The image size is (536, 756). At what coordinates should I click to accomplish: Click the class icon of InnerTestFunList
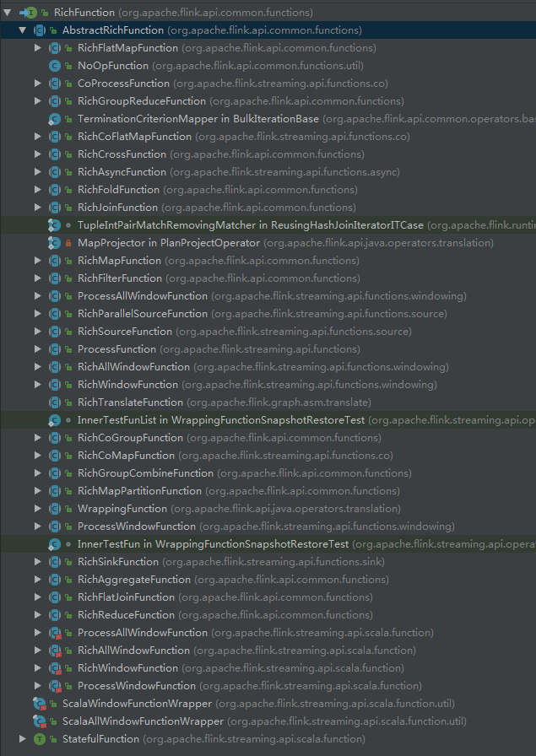click(x=54, y=420)
